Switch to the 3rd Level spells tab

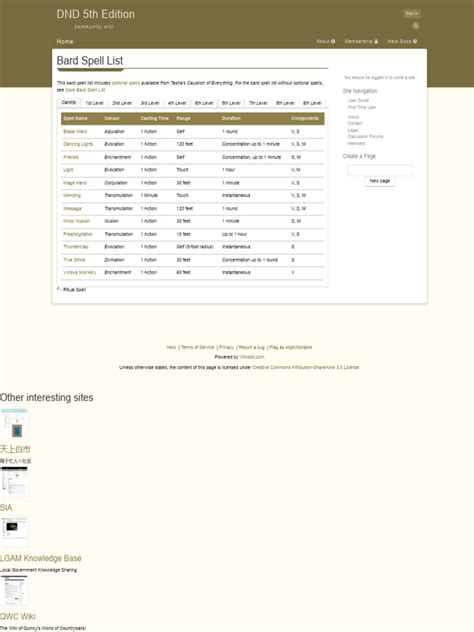point(150,103)
